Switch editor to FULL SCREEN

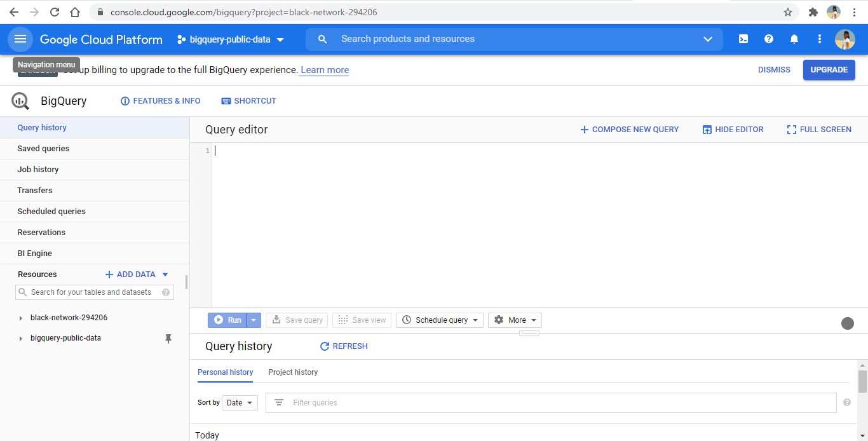(x=819, y=130)
